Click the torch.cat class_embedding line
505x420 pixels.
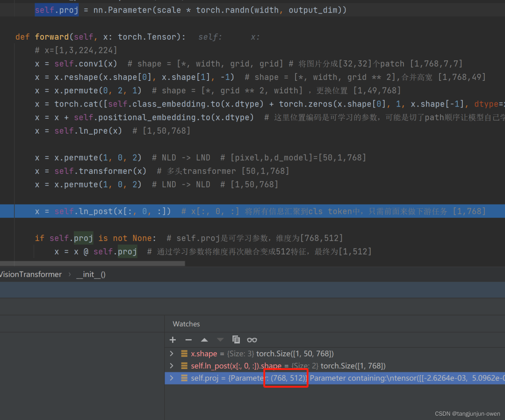270,104
